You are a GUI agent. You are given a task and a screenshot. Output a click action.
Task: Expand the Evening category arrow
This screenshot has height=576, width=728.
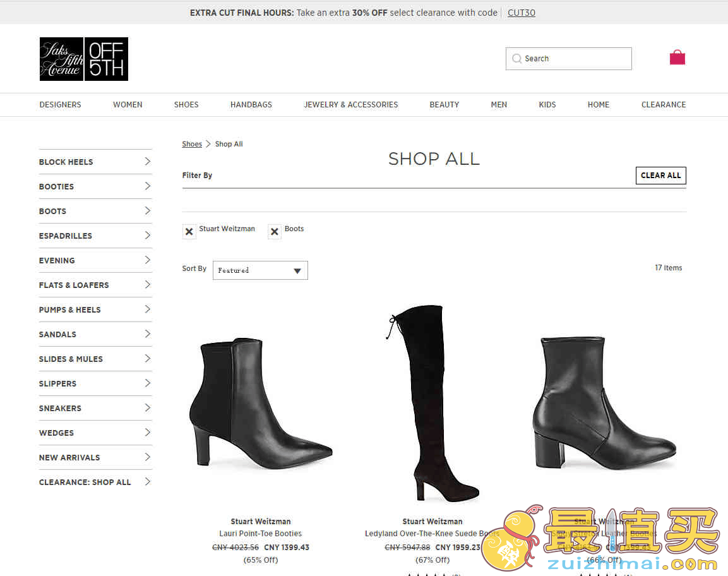pyautogui.click(x=148, y=260)
